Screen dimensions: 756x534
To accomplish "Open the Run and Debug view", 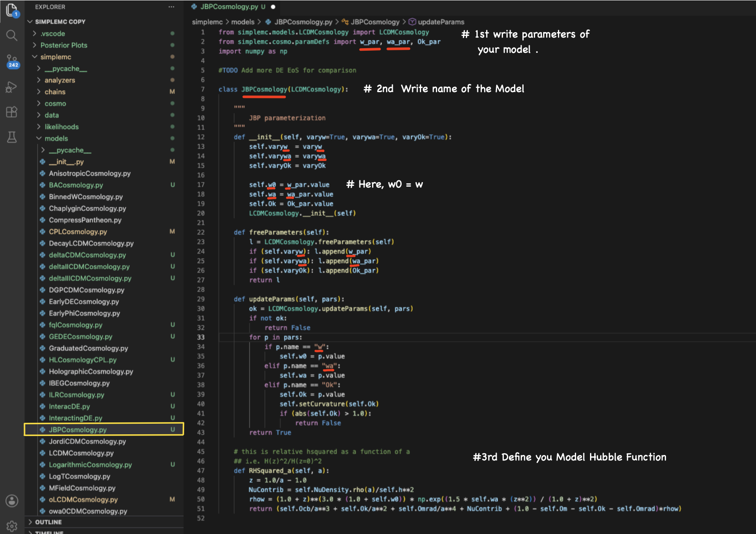I will (12, 87).
